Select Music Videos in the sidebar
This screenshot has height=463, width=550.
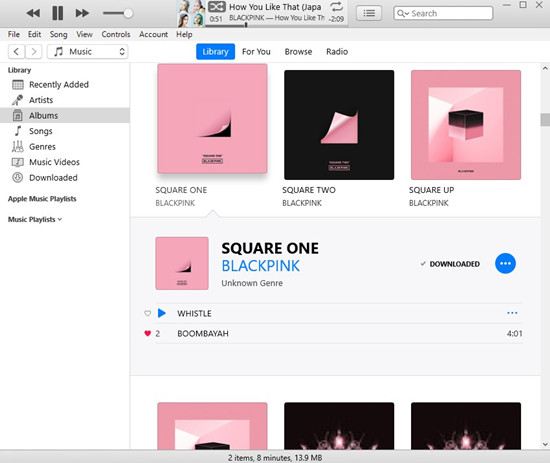(x=65, y=162)
